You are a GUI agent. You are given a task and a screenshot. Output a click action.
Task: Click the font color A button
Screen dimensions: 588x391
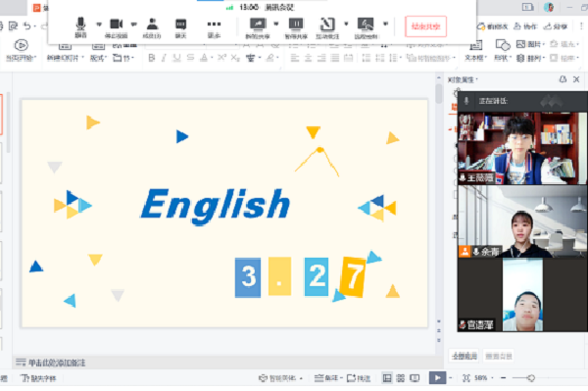pos(204,58)
